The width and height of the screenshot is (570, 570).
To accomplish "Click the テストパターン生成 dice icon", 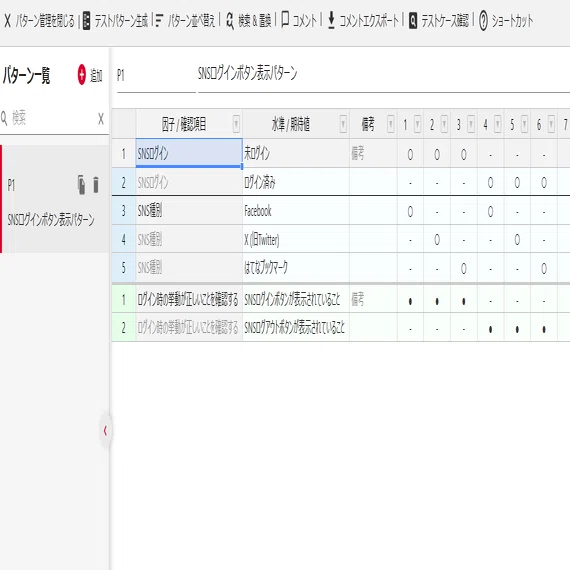I will click(x=87, y=21).
